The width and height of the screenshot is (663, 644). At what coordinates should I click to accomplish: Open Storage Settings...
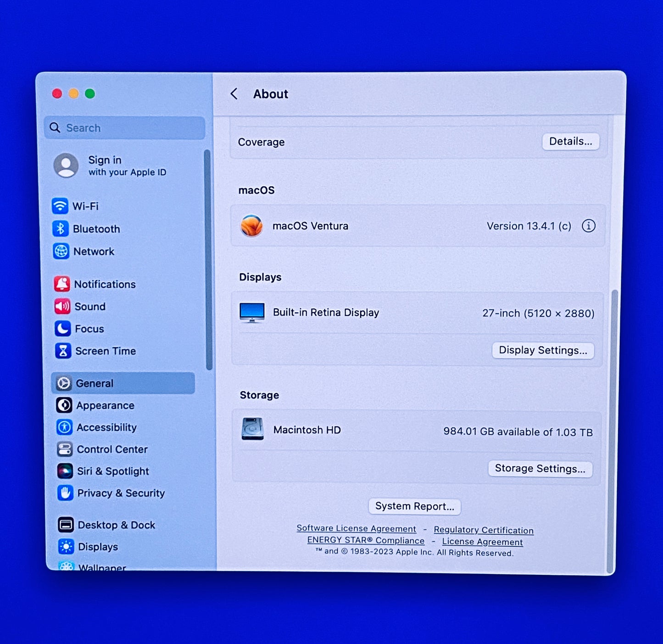coord(540,468)
